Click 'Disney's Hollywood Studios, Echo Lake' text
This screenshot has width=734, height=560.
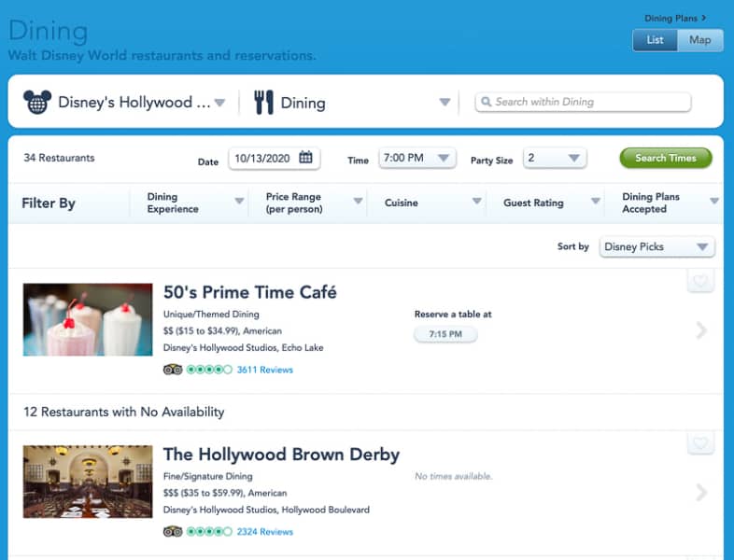click(243, 347)
